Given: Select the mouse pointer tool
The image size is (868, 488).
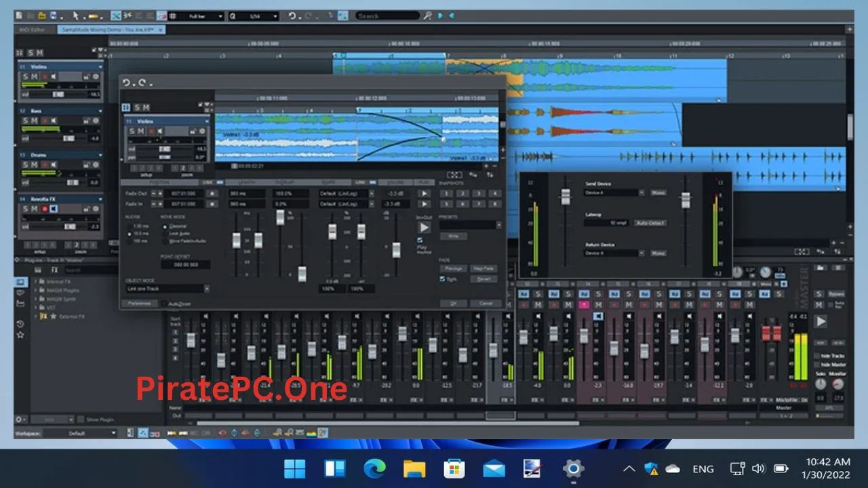Looking at the screenshot, I should click(x=76, y=16).
